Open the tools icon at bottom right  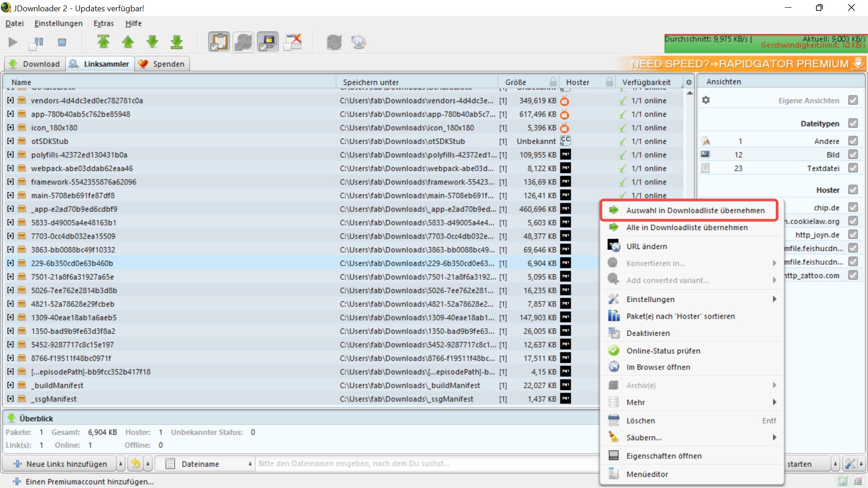(x=850, y=464)
